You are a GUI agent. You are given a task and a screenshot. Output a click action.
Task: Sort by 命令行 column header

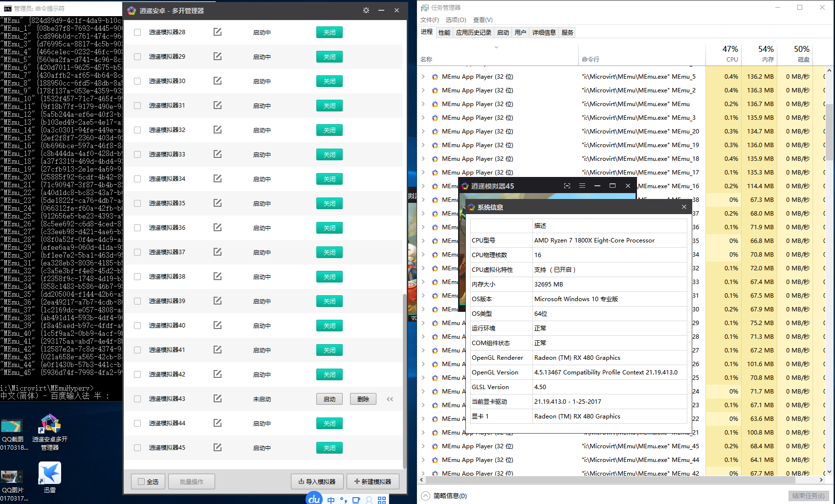pos(642,54)
